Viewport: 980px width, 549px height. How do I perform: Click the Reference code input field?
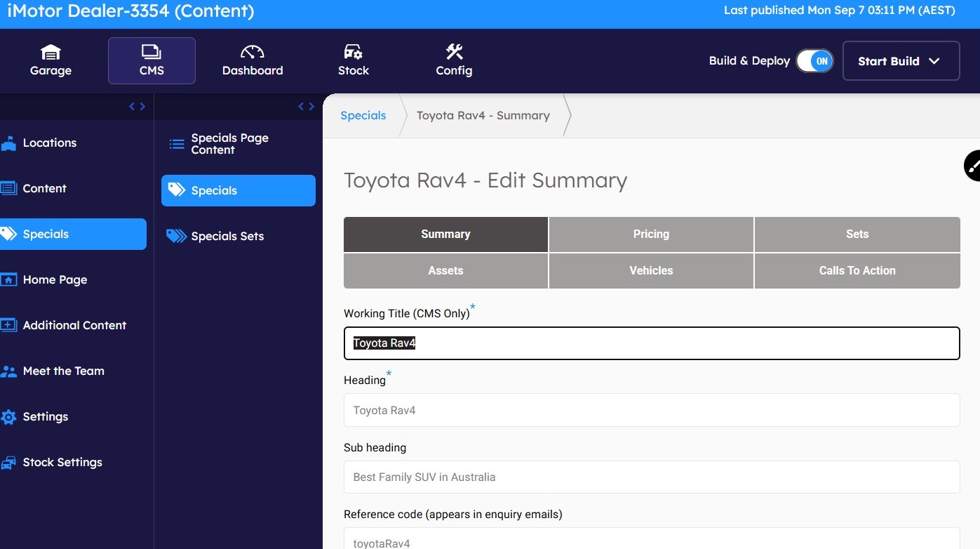[x=652, y=538]
